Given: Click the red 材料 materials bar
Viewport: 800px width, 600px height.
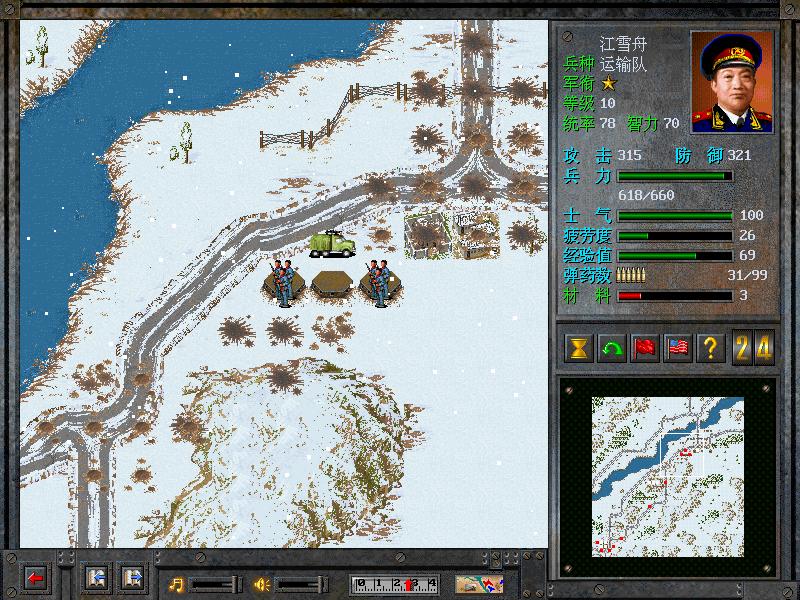Looking at the screenshot, I should pyautogui.click(x=675, y=295).
